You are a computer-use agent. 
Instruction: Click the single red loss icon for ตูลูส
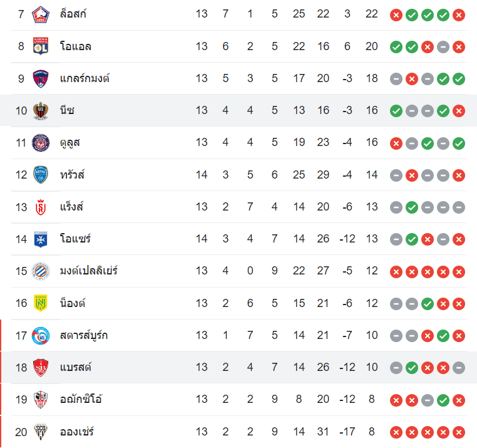(x=396, y=143)
